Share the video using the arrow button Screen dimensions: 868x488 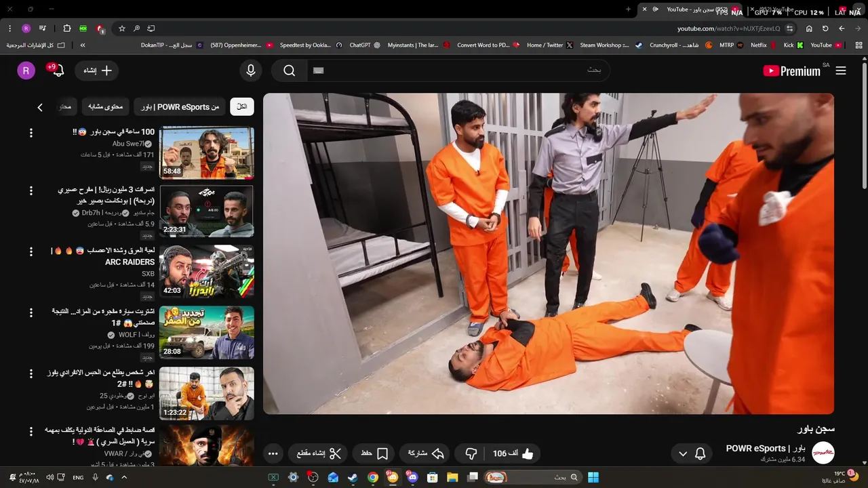[427, 453]
